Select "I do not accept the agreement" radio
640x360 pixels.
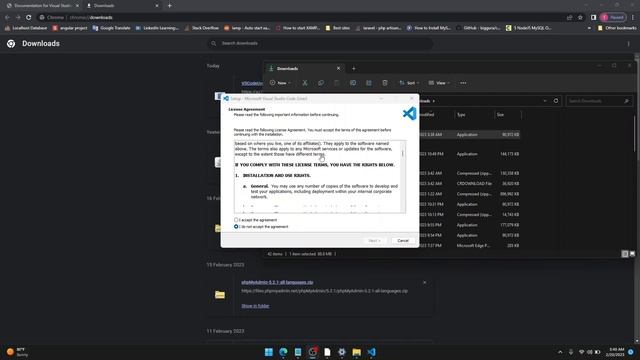click(236, 227)
